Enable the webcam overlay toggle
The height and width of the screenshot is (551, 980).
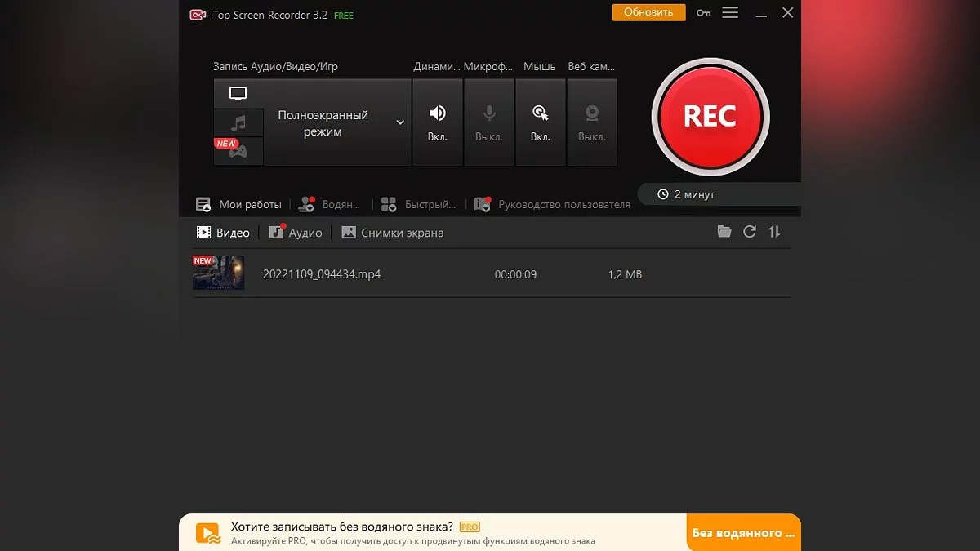(591, 122)
